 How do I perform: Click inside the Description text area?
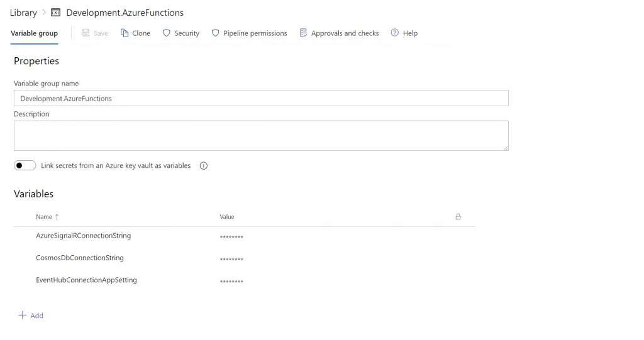coord(260,135)
